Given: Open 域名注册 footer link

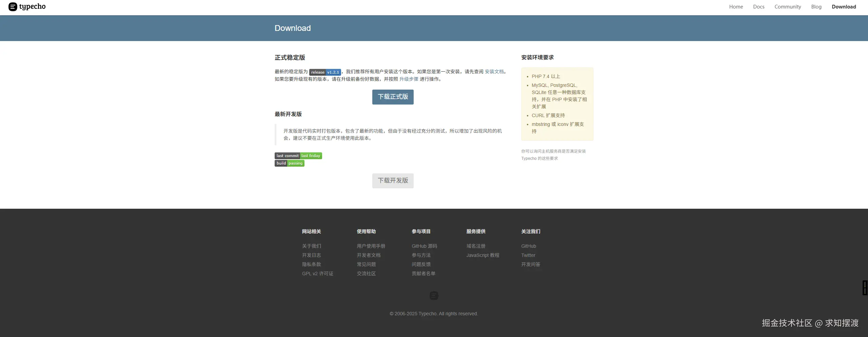Looking at the screenshot, I should [476, 246].
